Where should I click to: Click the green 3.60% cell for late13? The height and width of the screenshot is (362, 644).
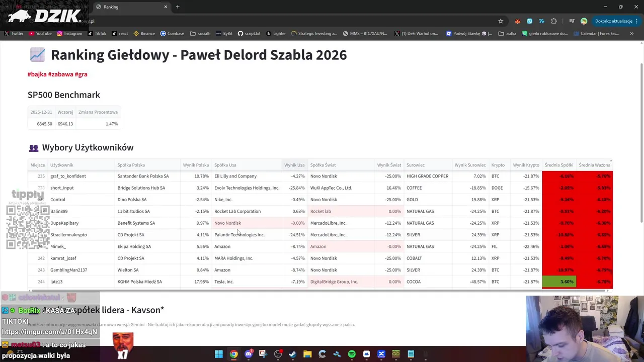pos(559,282)
